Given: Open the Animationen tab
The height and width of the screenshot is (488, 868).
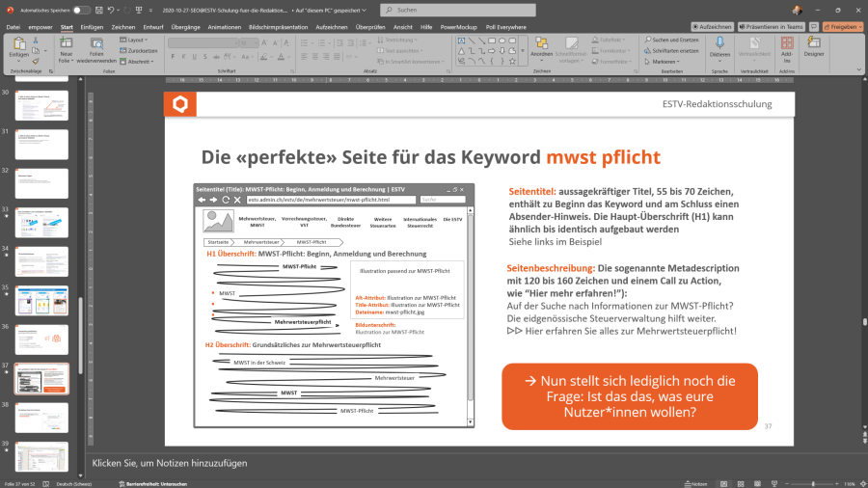Looking at the screenshot, I should tap(224, 27).
